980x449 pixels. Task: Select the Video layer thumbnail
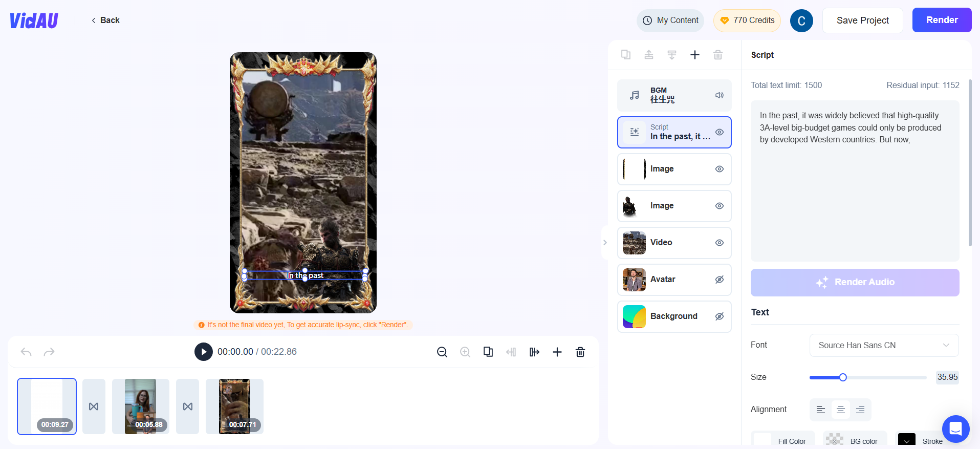pos(634,243)
